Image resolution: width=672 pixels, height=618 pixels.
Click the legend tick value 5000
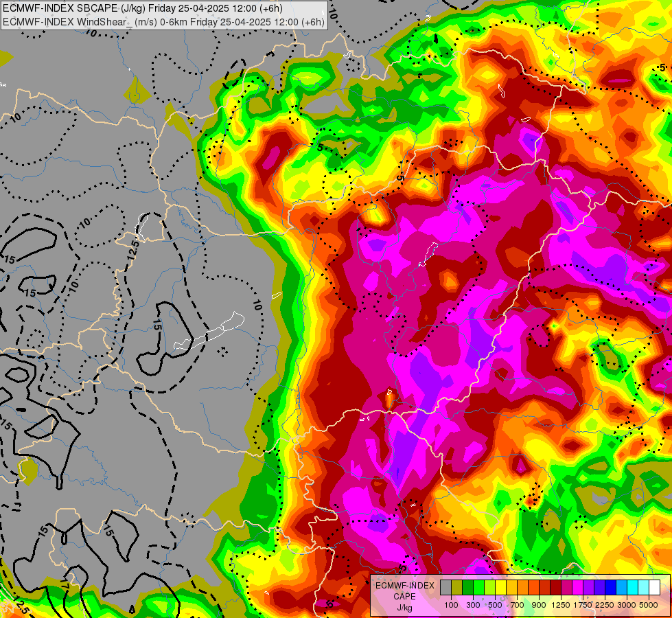[649, 605]
